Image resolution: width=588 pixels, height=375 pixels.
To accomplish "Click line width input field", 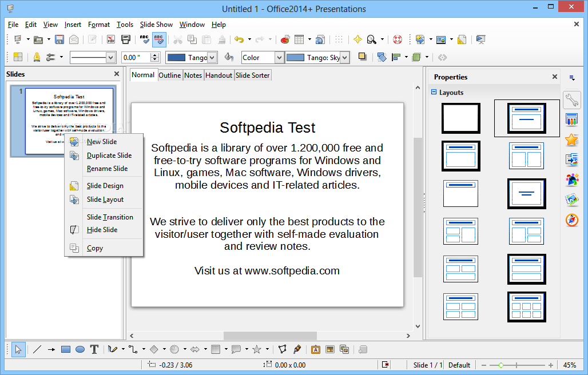I will [x=136, y=57].
